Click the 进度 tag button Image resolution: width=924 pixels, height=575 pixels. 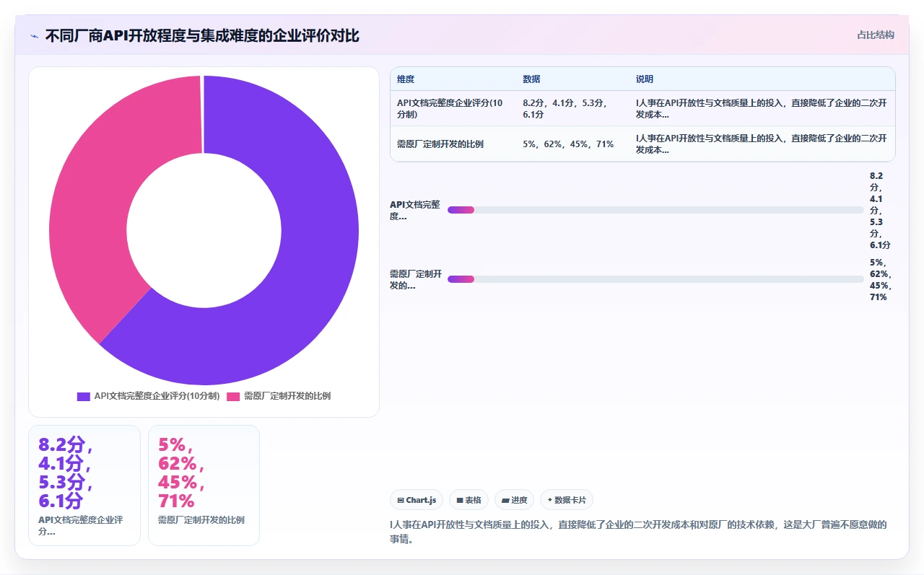click(514, 500)
